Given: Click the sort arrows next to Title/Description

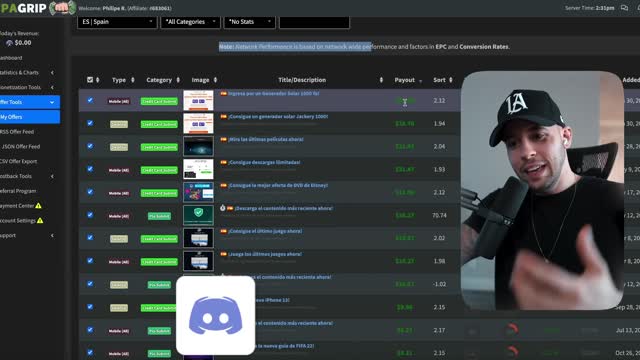Looking at the screenshot, I should tap(381, 80).
